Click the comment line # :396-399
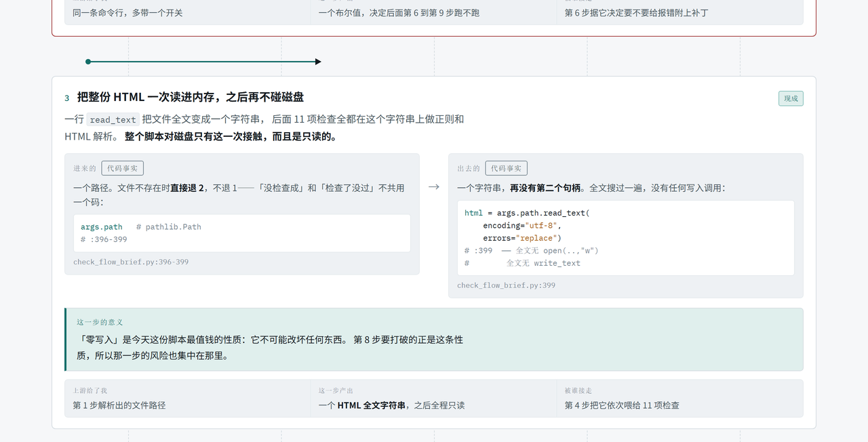 (104, 239)
